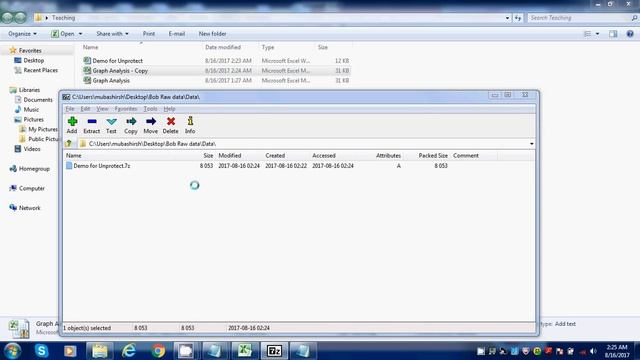
Task: Open Computer in navigation pane
Action: click(x=31, y=188)
